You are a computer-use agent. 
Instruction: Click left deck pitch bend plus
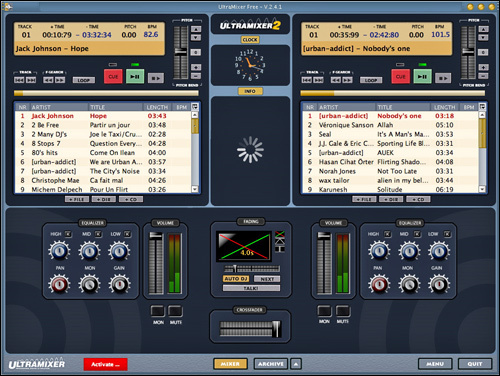pos(196,67)
